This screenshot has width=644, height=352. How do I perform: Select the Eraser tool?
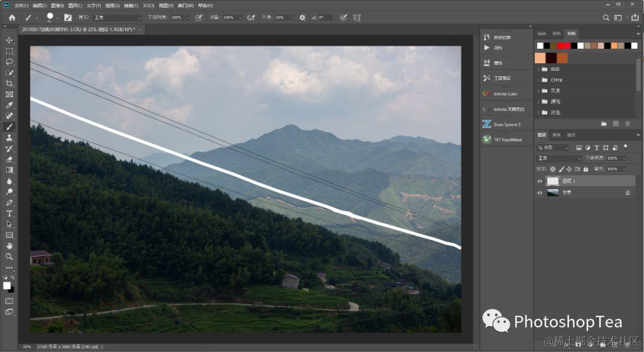tap(9, 159)
